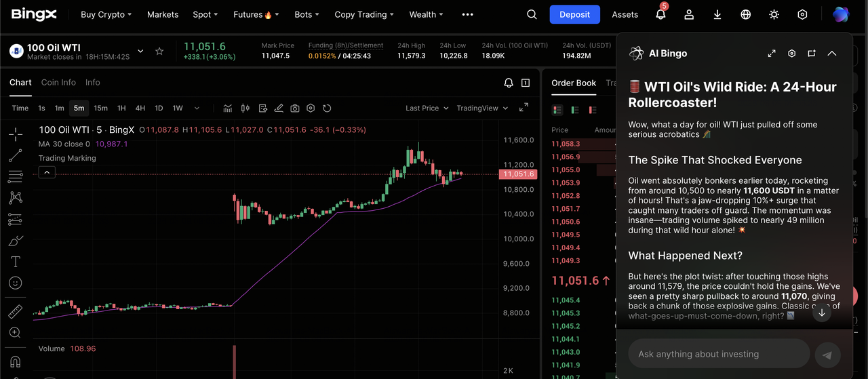Click the download app icon
The image size is (868, 379).
(717, 14)
